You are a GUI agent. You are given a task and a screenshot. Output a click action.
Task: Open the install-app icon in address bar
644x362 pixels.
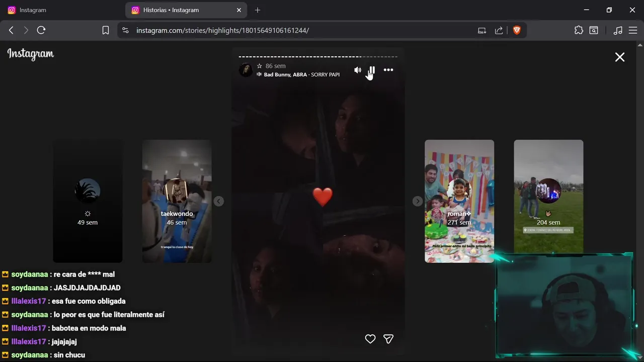click(x=482, y=30)
